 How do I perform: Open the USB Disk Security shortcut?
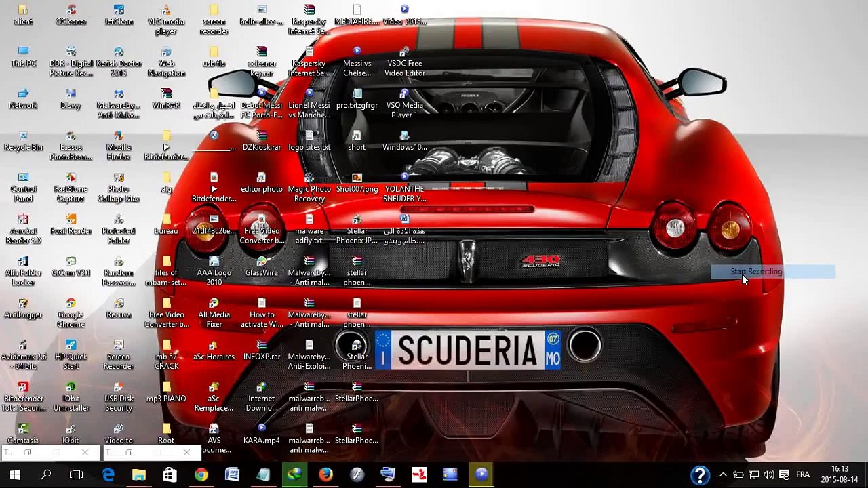click(119, 398)
